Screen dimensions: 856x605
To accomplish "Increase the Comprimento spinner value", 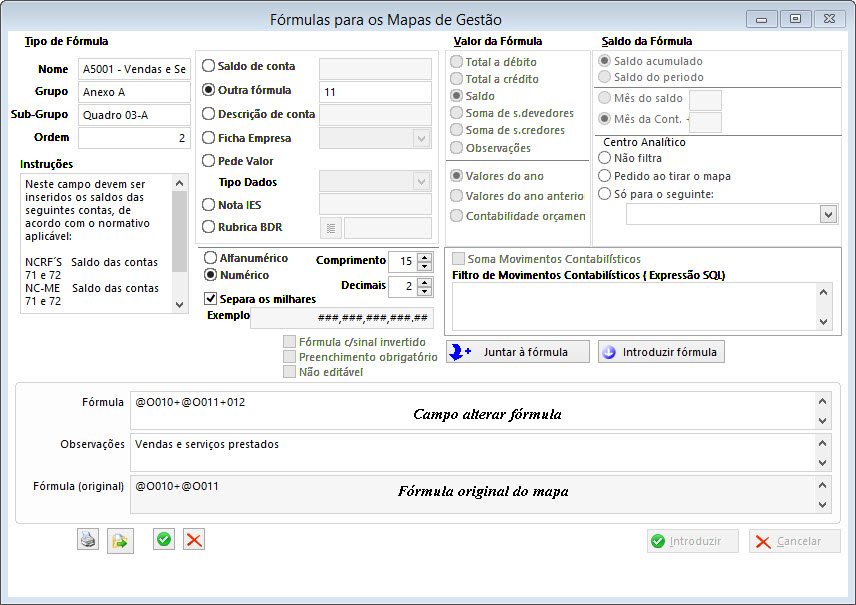I will click(425, 256).
